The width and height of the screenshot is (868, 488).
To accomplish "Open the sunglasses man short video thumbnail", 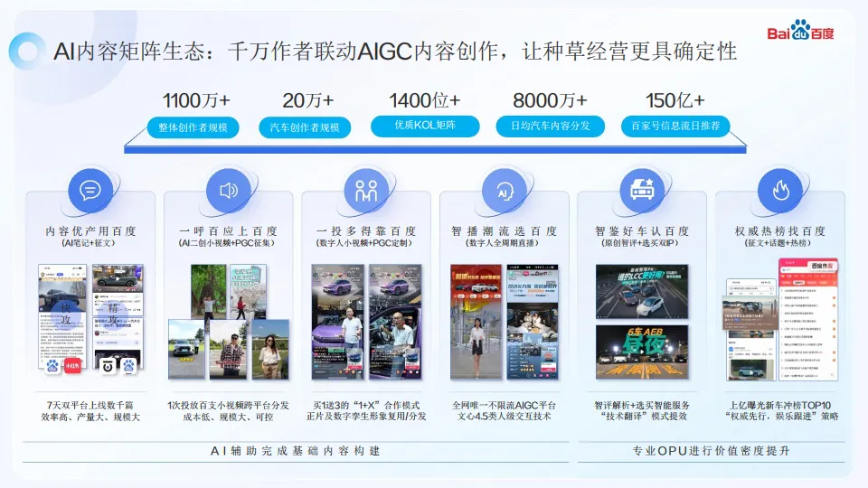I will click(x=228, y=350).
